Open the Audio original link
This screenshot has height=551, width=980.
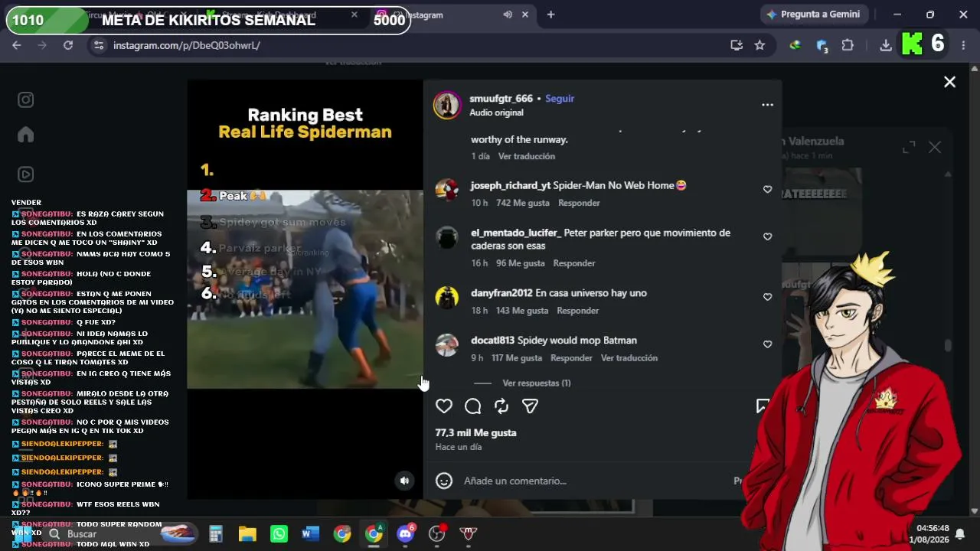pos(496,112)
